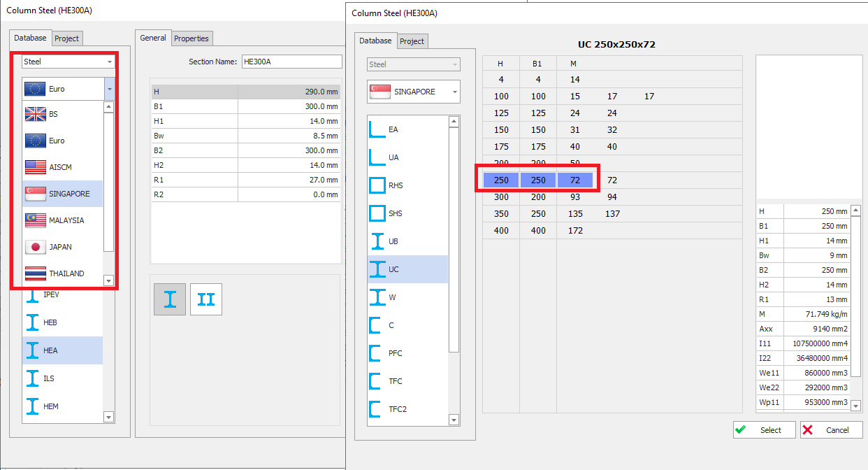The height and width of the screenshot is (470, 868).
Task: Select the PFC channel section icon
Action: click(x=377, y=353)
